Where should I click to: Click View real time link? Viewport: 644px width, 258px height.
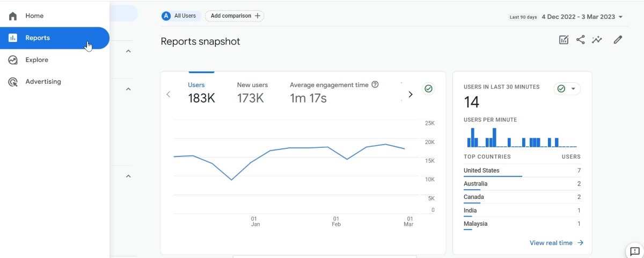click(x=557, y=243)
